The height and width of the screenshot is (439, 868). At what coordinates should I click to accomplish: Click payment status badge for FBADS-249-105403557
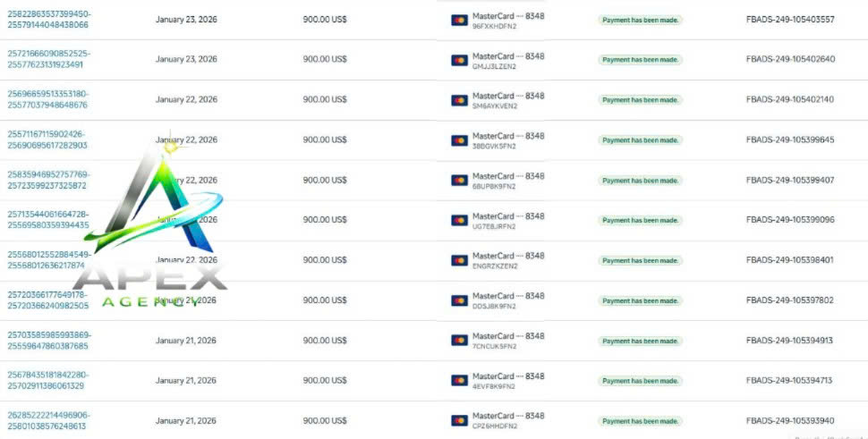pyautogui.click(x=640, y=20)
